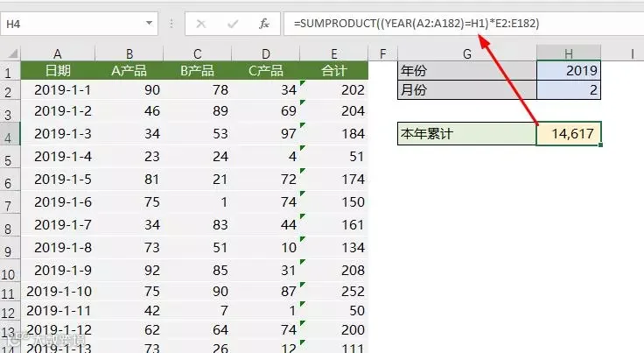The height and width of the screenshot is (353, 644).
Task: Click total cell 184 in column E
Action: 334,133
